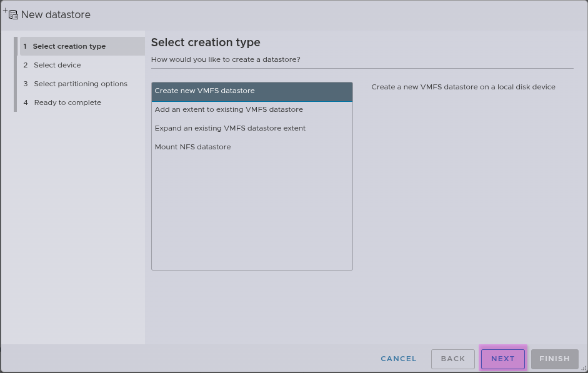Click the Select creation type page heading
Viewport: 588px width, 373px height.
tap(206, 42)
